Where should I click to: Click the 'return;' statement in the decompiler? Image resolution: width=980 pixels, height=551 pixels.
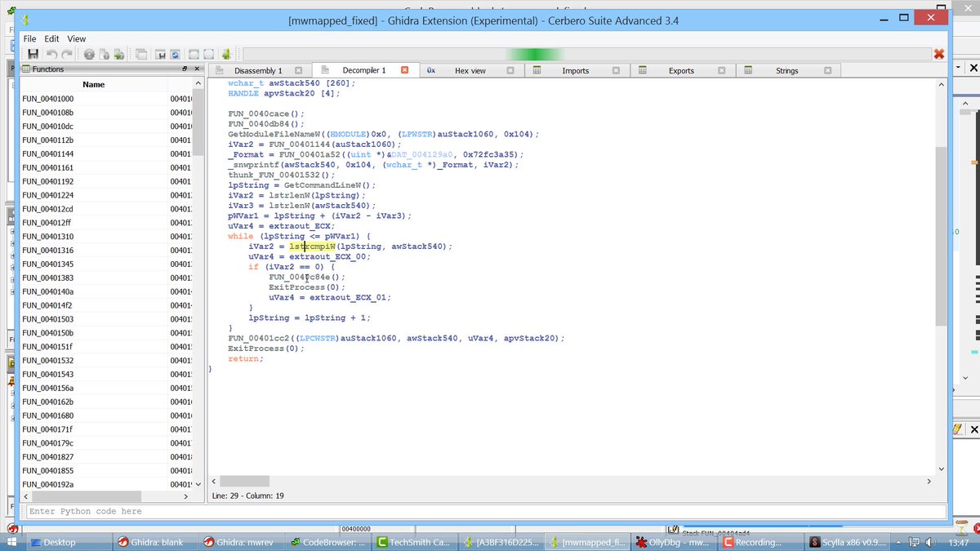pos(245,358)
